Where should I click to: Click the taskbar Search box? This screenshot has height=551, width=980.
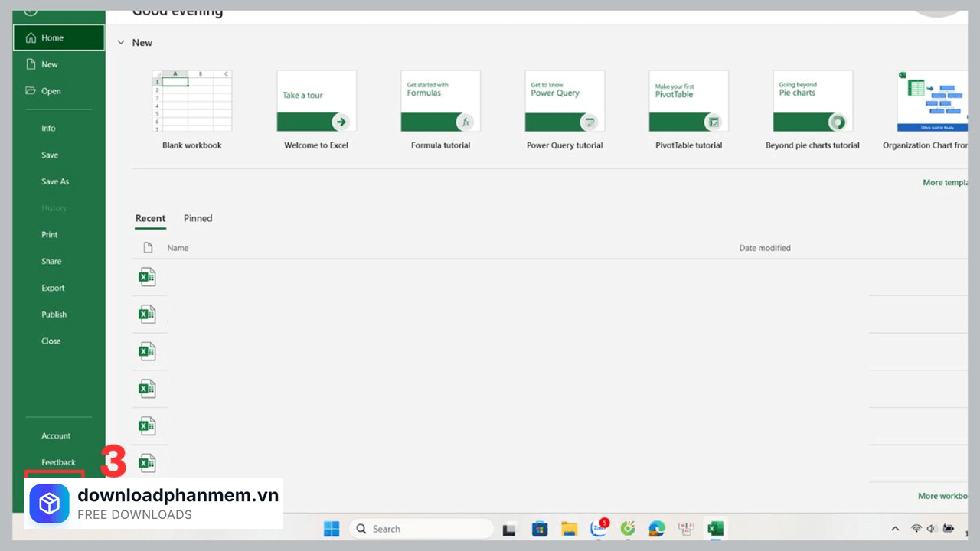point(421,529)
